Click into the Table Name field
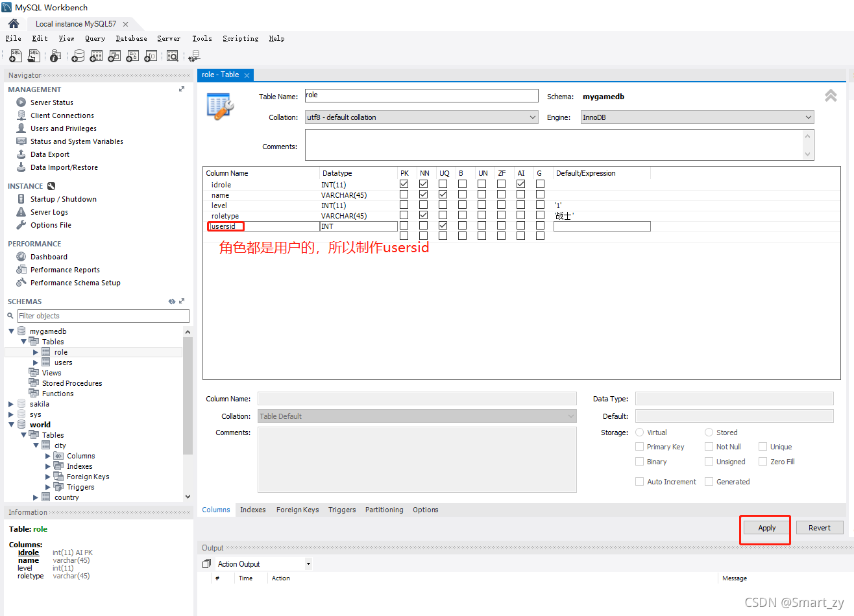Screen dimensions: 854x616 (422, 96)
